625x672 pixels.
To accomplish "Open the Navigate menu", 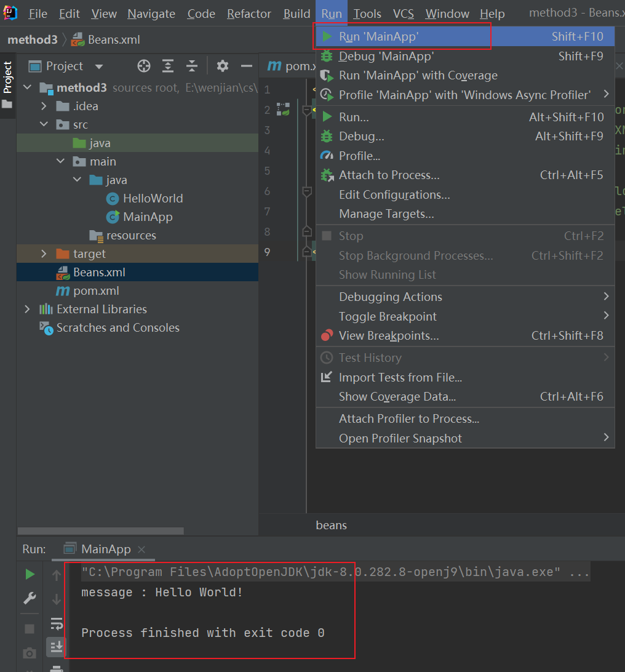I will [x=151, y=14].
